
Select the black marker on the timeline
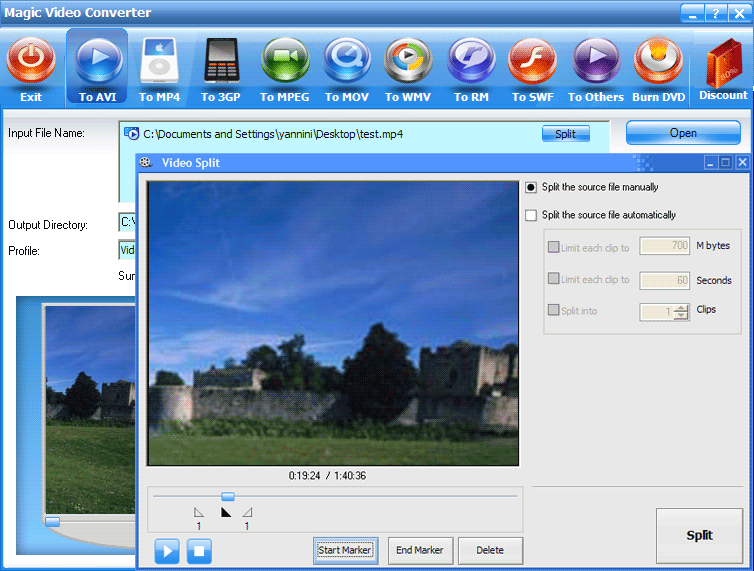click(225, 512)
